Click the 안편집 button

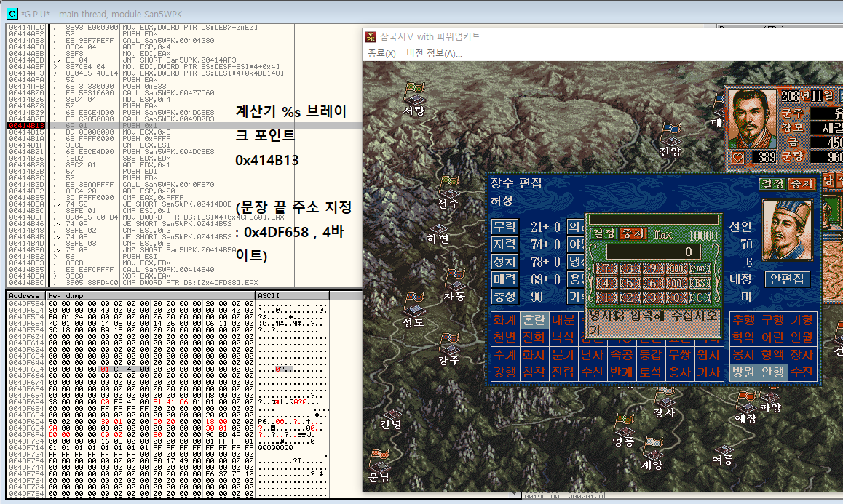tap(787, 279)
